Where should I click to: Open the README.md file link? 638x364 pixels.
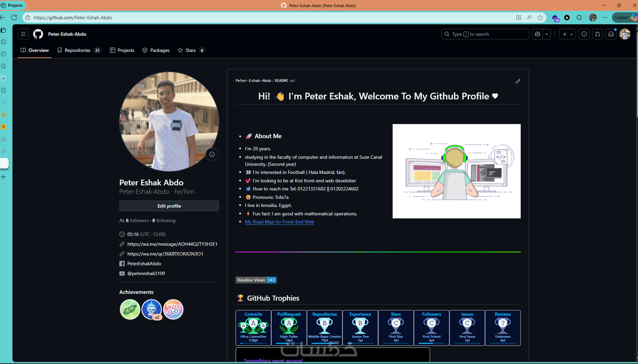(284, 81)
